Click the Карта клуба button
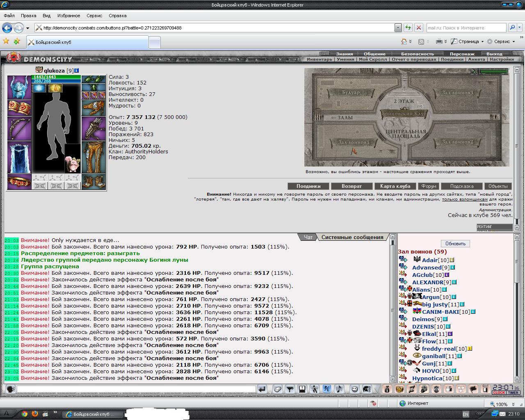 (395, 186)
